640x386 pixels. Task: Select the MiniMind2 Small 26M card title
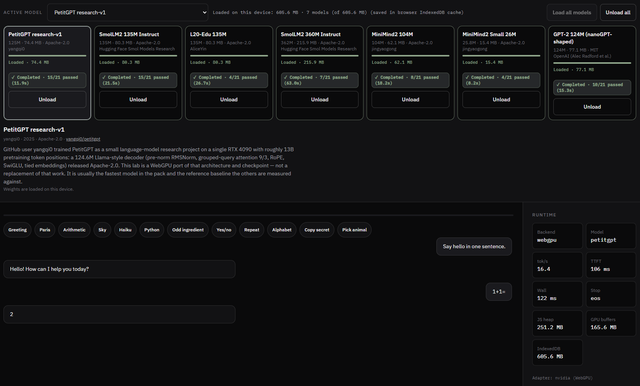489,34
